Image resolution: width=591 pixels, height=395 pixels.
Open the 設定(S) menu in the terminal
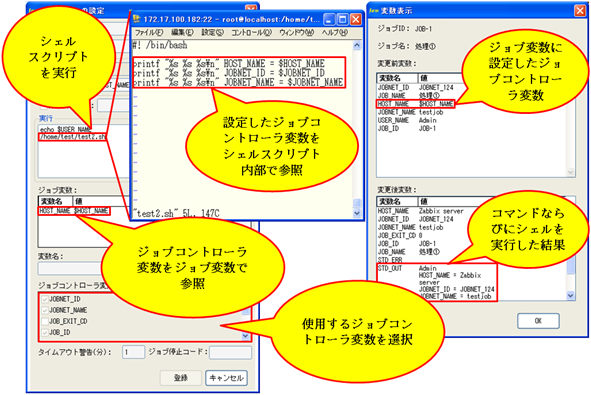click(x=212, y=32)
